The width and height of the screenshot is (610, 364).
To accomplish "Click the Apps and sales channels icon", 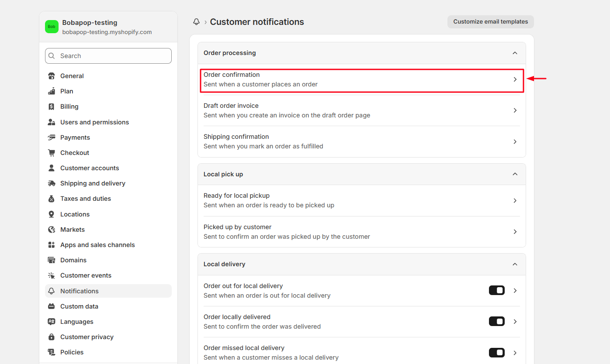I will tap(52, 245).
